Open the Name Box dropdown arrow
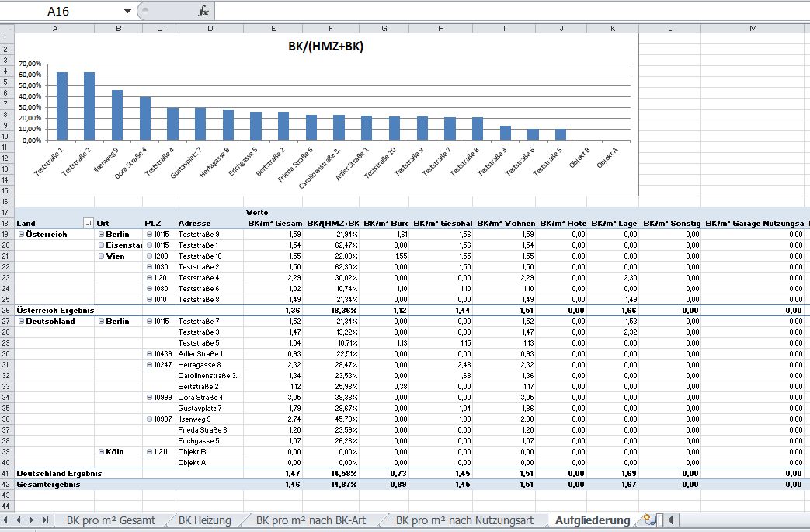Screen dimensions: 810x532 pyautogui.click(x=128, y=11)
